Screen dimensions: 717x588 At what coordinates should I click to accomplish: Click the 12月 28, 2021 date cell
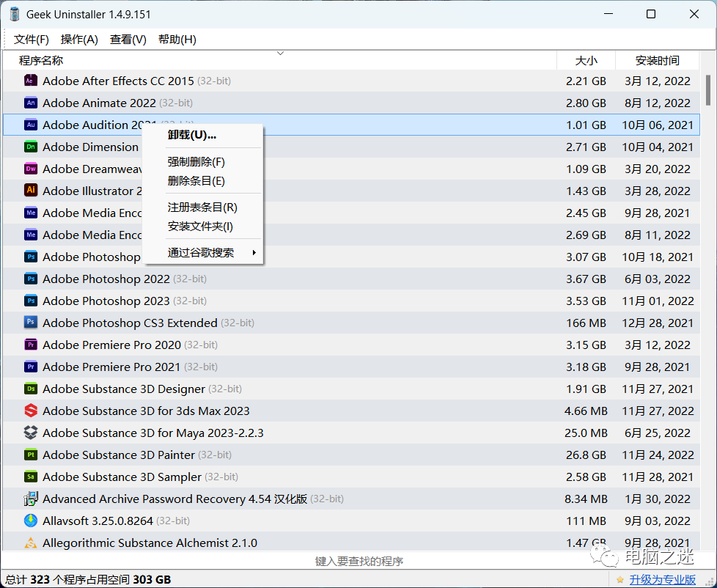tap(658, 323)
